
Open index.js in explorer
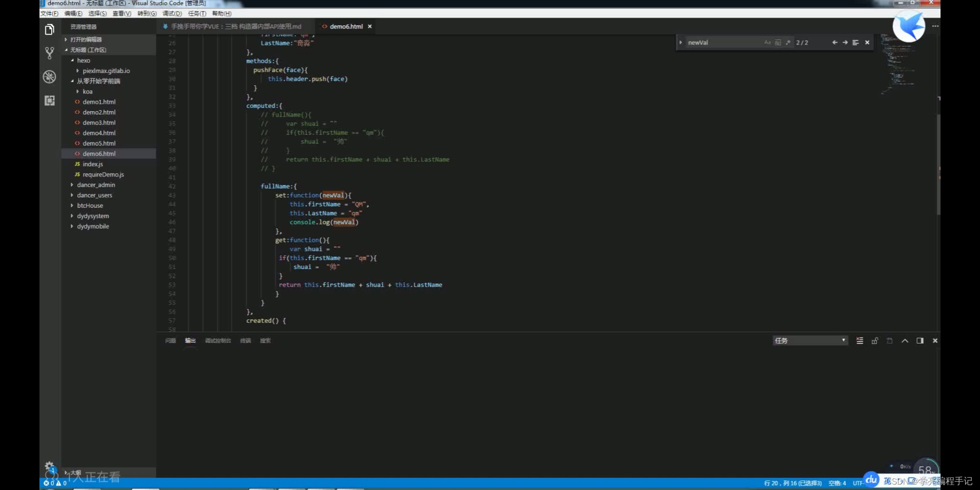(109, 164)
